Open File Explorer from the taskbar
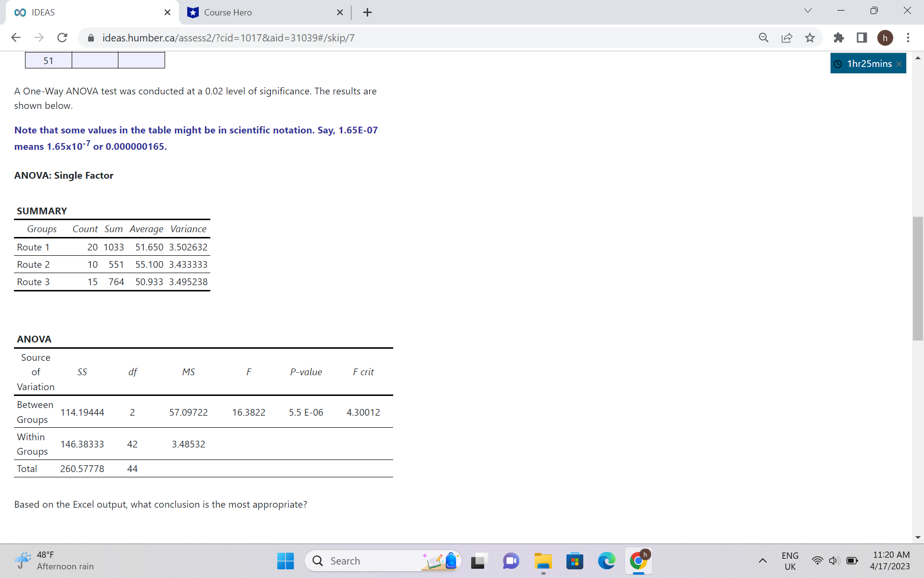 pos(543,561)
